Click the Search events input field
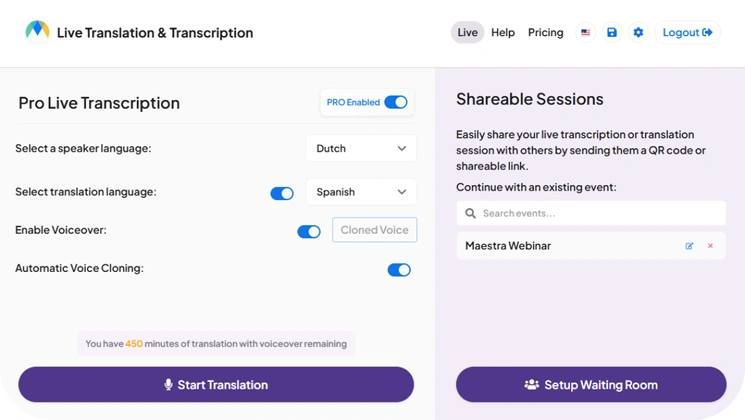 tap(600, 213)
